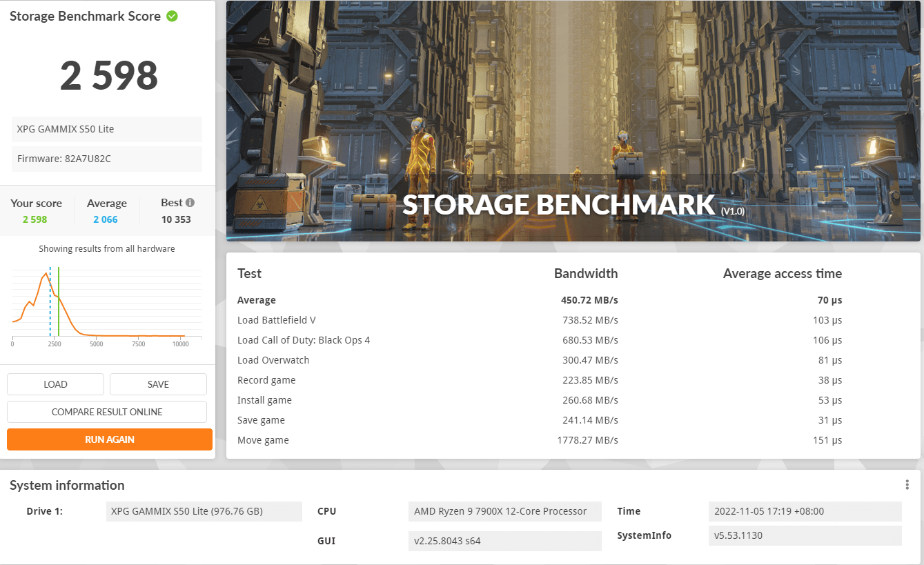924x565 pixels.
Task: Click the Bandwidth column header
Action: click(x=586, y=274)
